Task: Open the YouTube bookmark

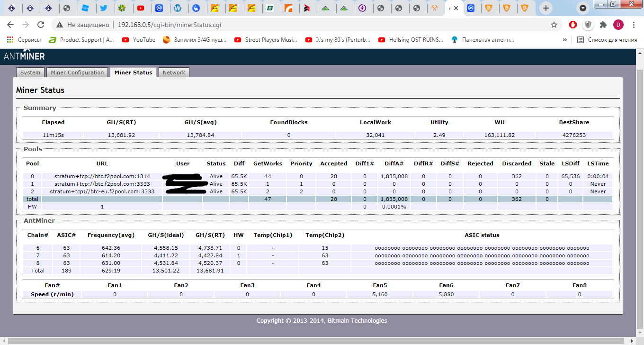Action: (x=139, y=40)
